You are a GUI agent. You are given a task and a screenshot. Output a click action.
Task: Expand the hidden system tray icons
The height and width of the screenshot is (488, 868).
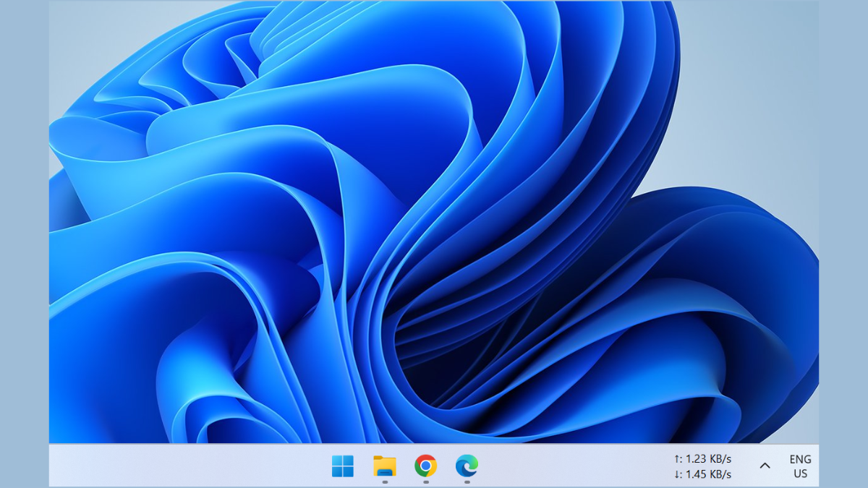click(x=765, y=466)
